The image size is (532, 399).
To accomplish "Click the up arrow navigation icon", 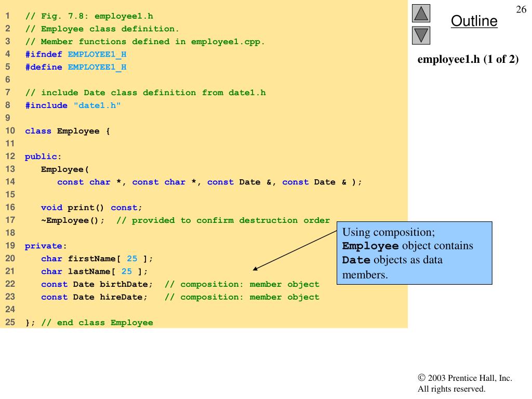I will tap(421, 13).
